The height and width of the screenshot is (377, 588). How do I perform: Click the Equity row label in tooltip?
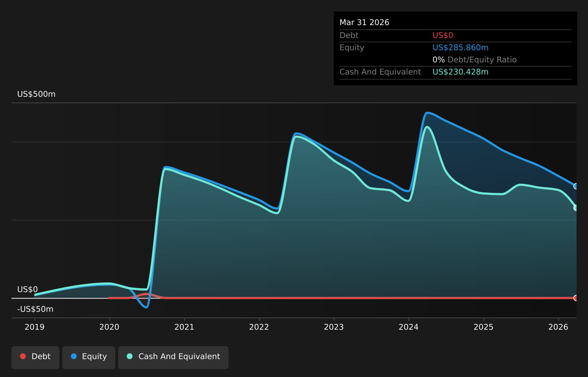[352, 48]
